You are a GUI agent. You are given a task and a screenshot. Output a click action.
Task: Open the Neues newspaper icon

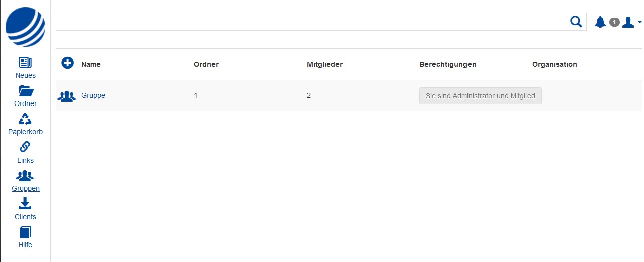coord(25,62)
